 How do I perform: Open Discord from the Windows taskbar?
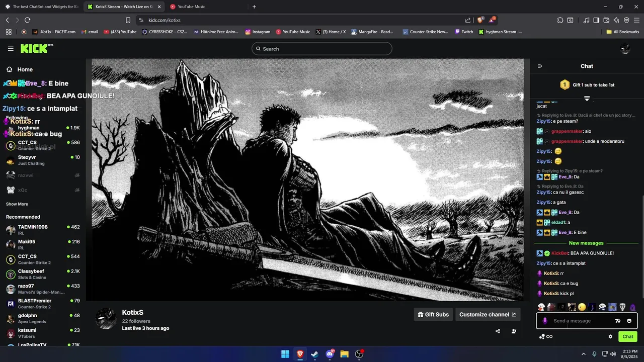point(330,354)
